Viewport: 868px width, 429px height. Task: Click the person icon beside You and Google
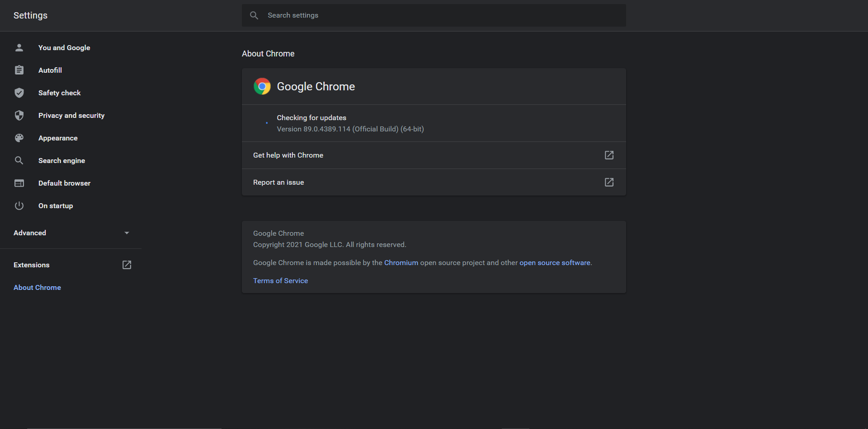pyautogui.click(x=19, y=47)
